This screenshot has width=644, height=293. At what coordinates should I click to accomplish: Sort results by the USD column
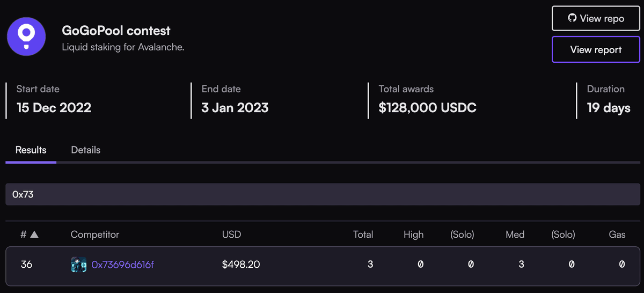pos(232,235)
